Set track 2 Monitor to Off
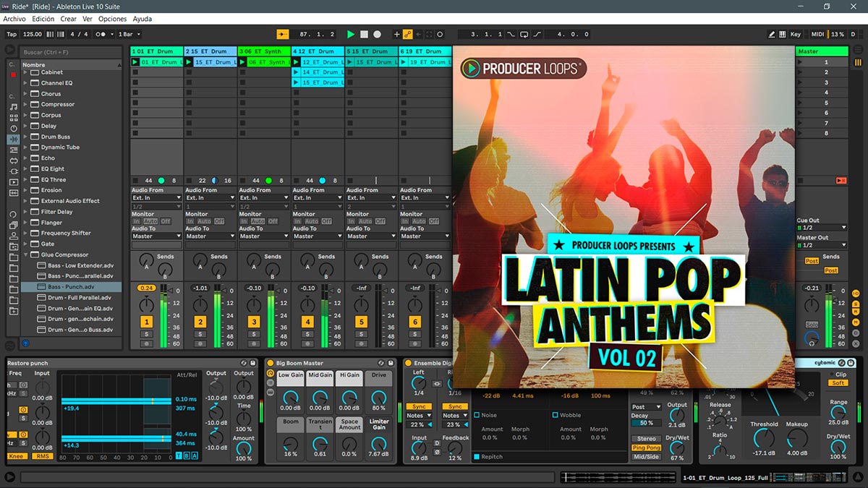 (219, 221)
